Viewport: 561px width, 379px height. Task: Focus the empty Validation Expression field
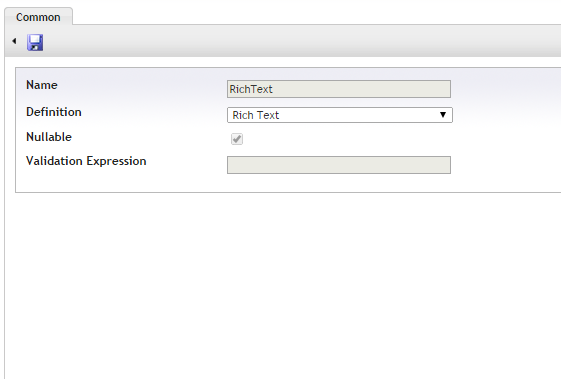pos(339,165)
